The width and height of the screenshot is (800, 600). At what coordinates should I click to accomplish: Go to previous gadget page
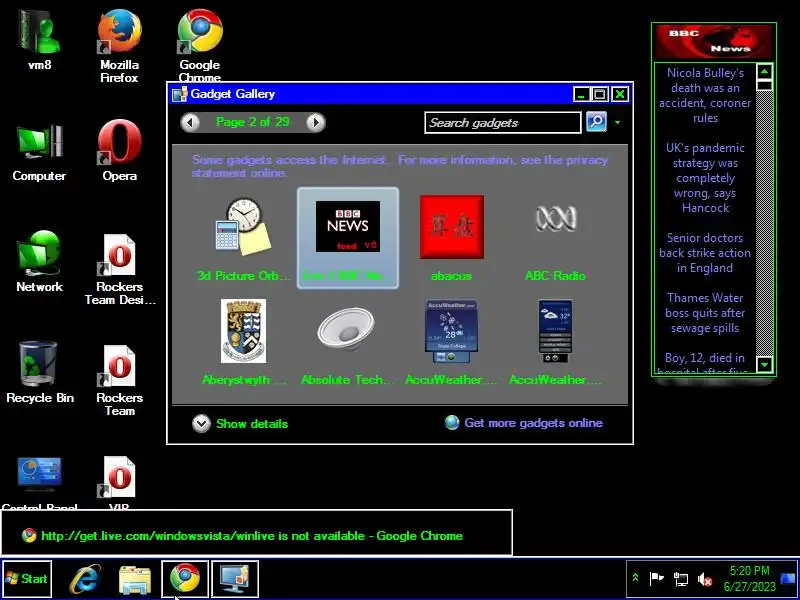[190, 122]
